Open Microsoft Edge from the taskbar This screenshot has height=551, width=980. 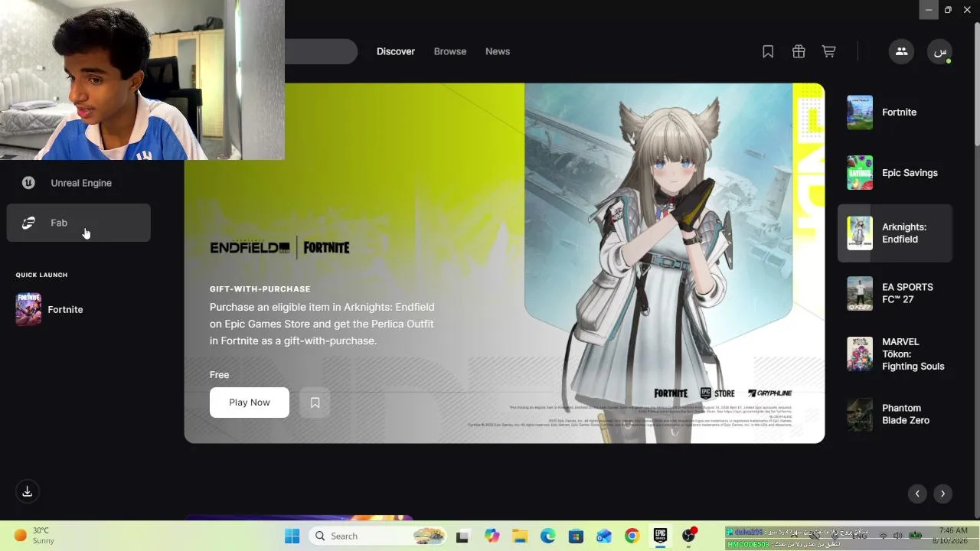[548, 536]
